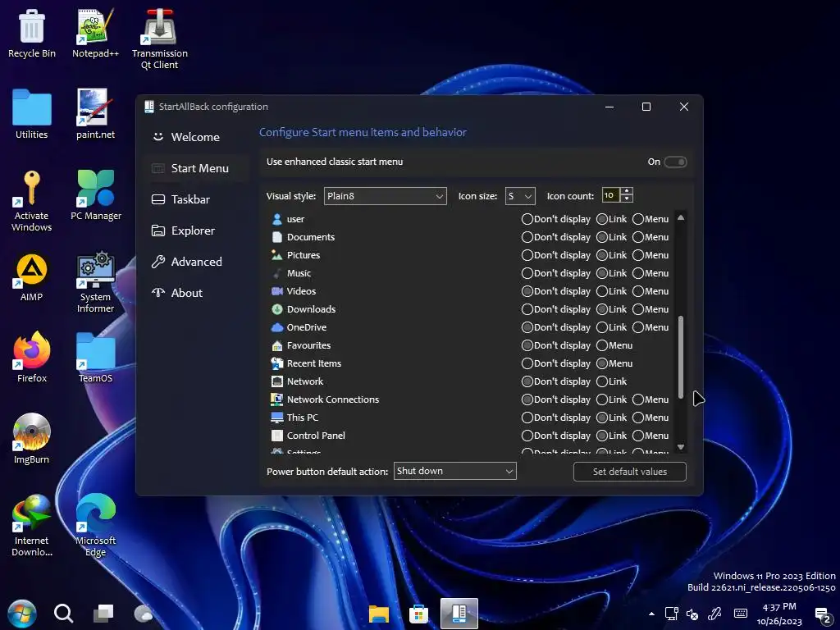Open Power button default action dropdown
The image size is (840, 630).
click(x=454, y=471)
